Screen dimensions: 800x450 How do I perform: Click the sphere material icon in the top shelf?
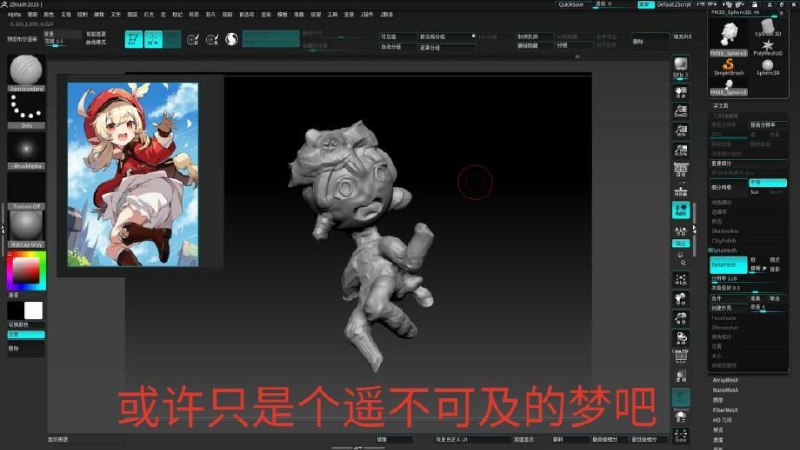tap(232, 39)
